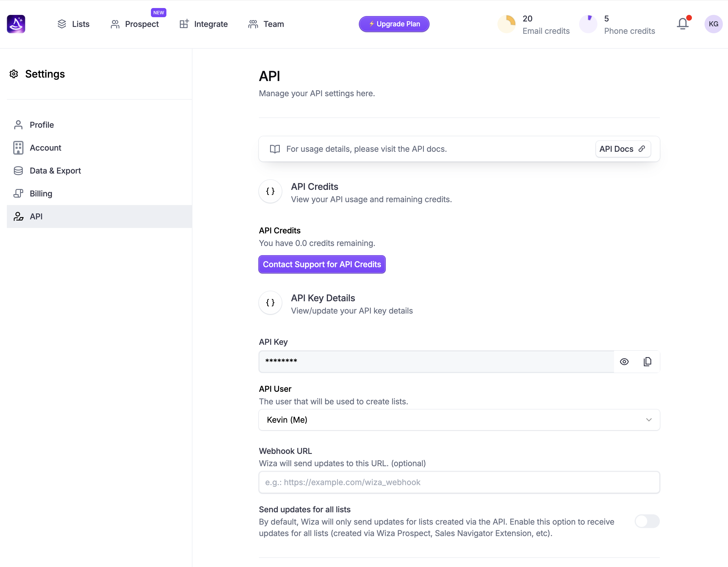Image resolution: width=728 pixels, height=567 pixels.
Task: Open the API User dropdown showing Kevin (Me)
Action: point(459,420)
